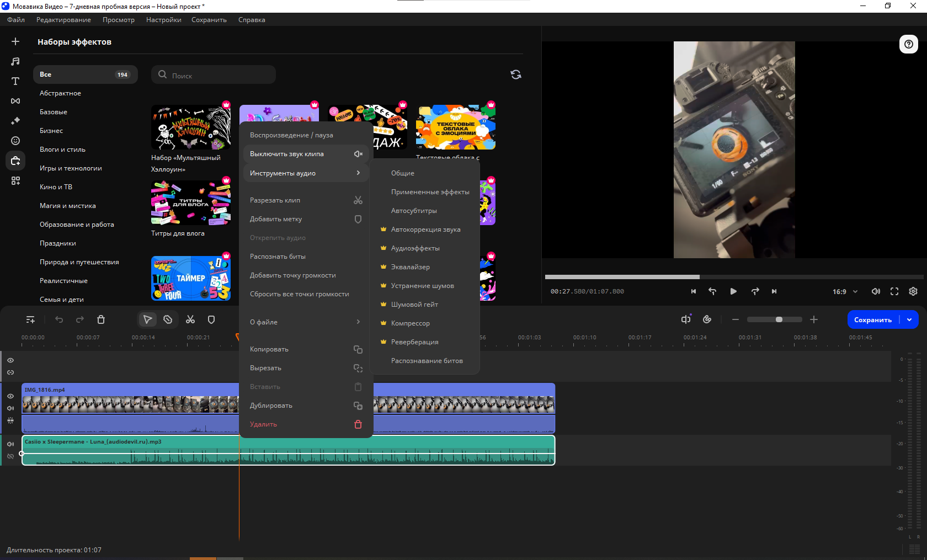Click the scissors split icon in timeline toolbar
This screenshot has height=560, width=927.
(190, 319)
